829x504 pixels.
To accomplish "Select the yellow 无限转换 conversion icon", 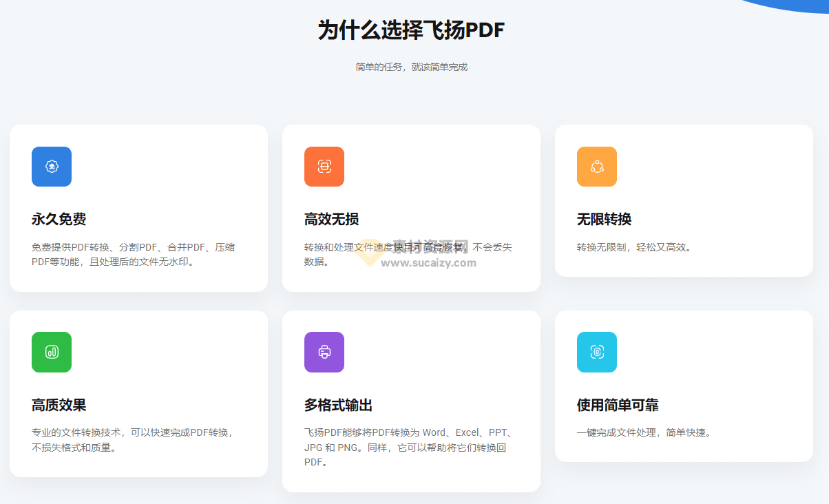I will tap(596, 166).
